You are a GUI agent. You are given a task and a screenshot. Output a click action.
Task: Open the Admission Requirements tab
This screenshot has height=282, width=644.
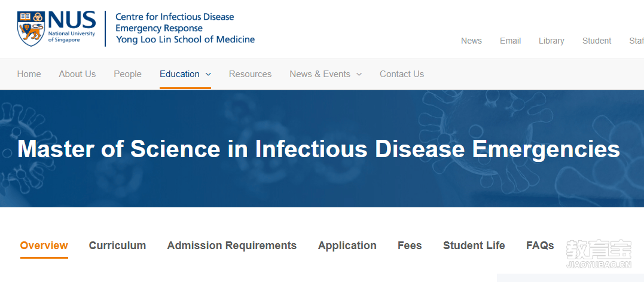231,246
